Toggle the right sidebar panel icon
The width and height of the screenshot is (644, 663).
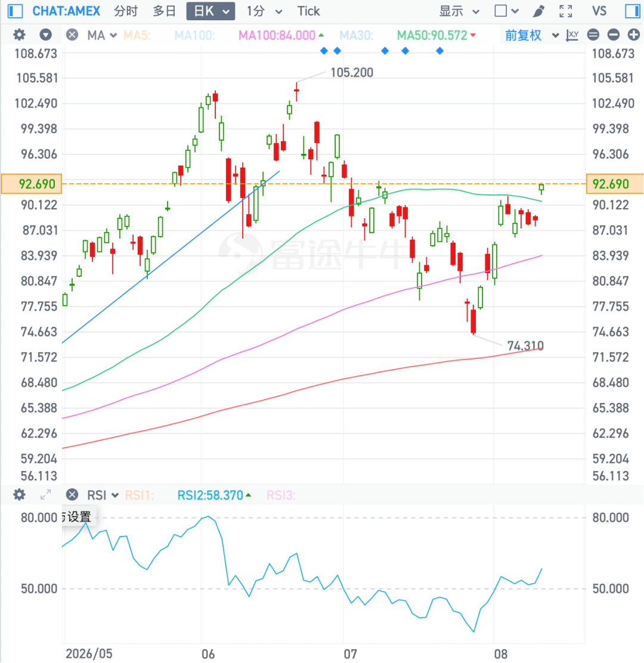point(633,11)
